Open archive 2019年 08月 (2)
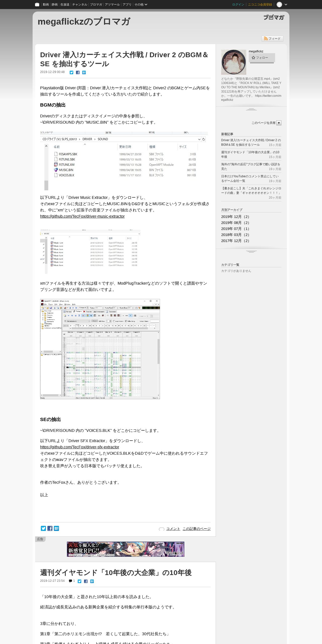 click(236, 223)
